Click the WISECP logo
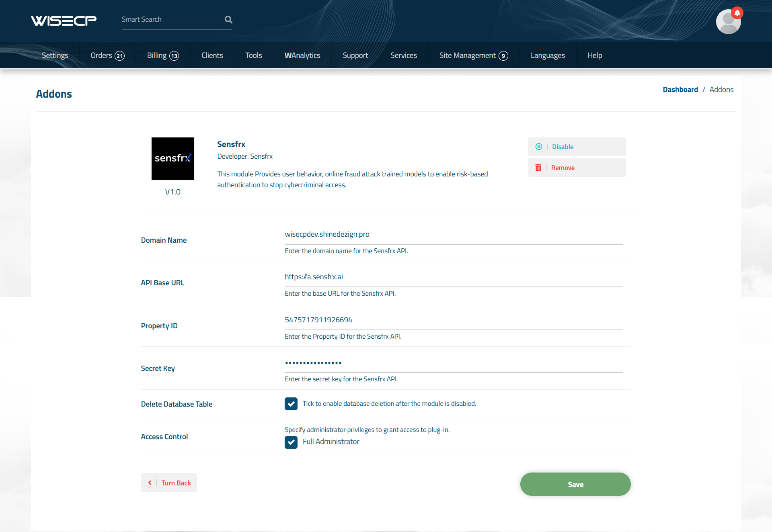This screenshot has height=532, width=772. click(64, 20)
